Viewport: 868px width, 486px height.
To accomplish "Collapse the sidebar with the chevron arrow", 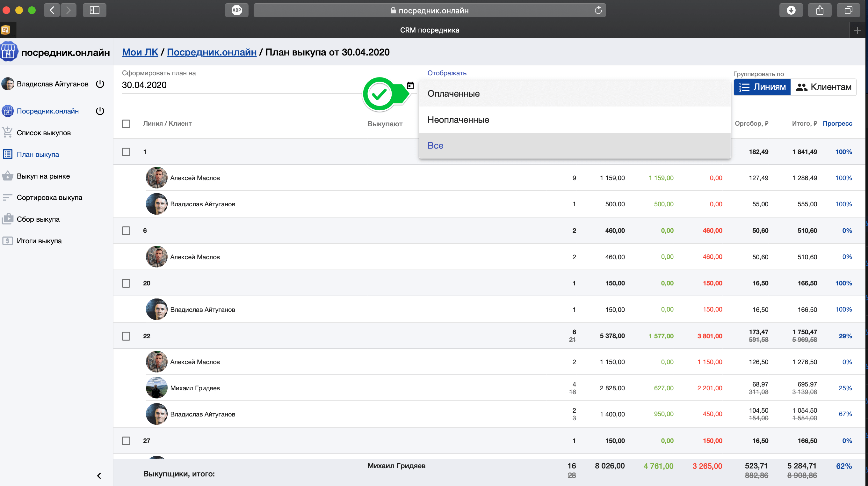I will pos(99,475).
